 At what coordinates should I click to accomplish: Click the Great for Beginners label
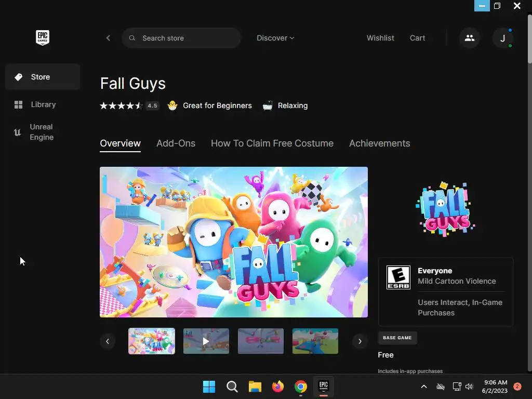[217, 105]
